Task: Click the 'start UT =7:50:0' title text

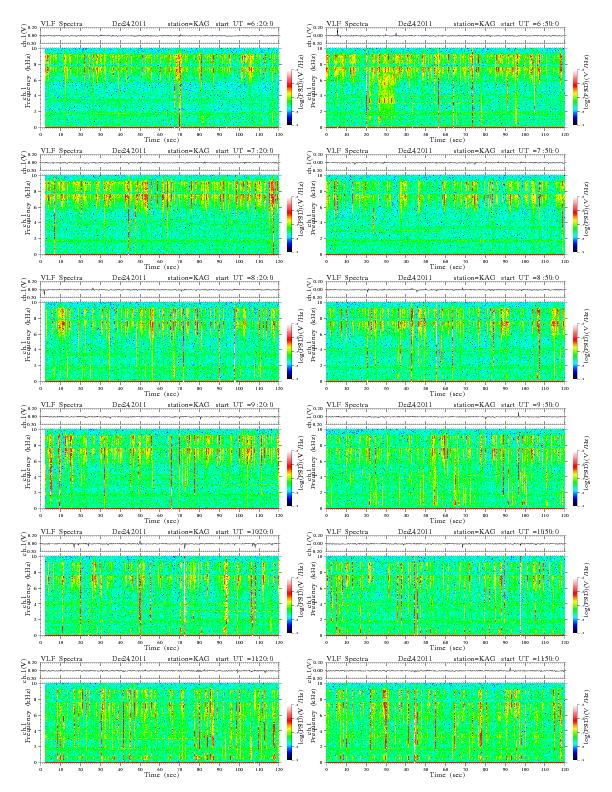Action: click(x=530, y=151)
